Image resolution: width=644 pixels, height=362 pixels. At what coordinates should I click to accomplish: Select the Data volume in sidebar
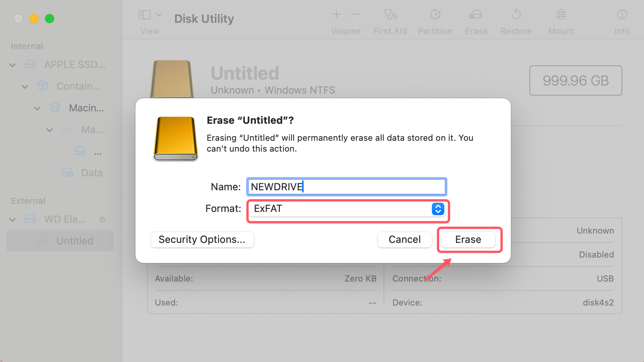92,172
